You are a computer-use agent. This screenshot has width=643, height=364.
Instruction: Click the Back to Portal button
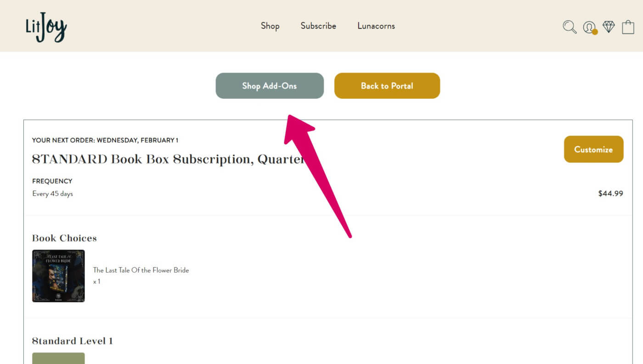pyautogui.click(x=387, y=86)
